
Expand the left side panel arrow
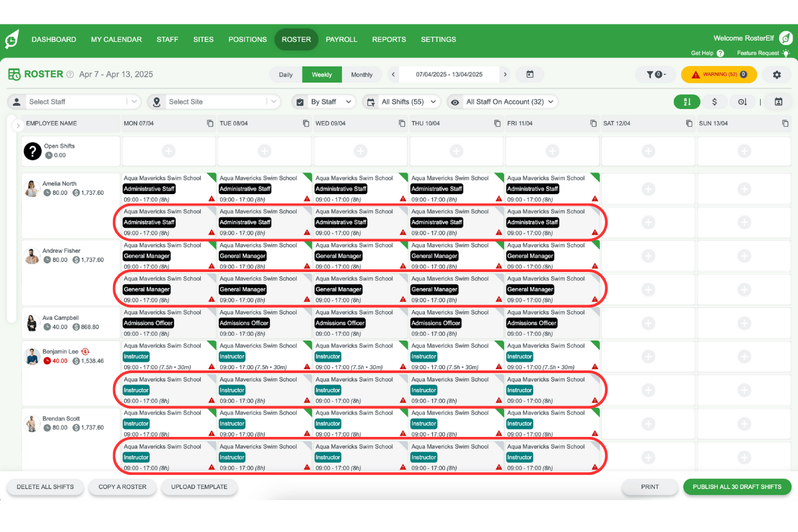coord(17,125)
